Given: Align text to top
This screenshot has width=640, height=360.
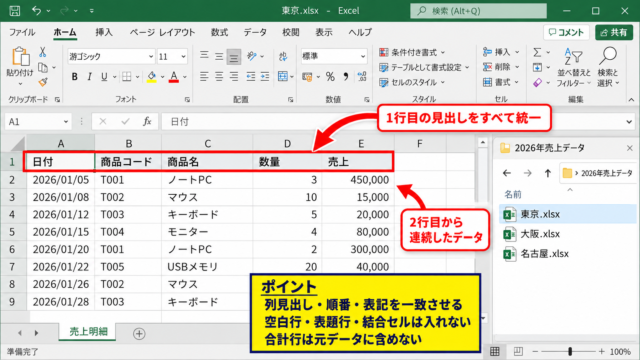Looking at the screenshot, I should [204, 56].
